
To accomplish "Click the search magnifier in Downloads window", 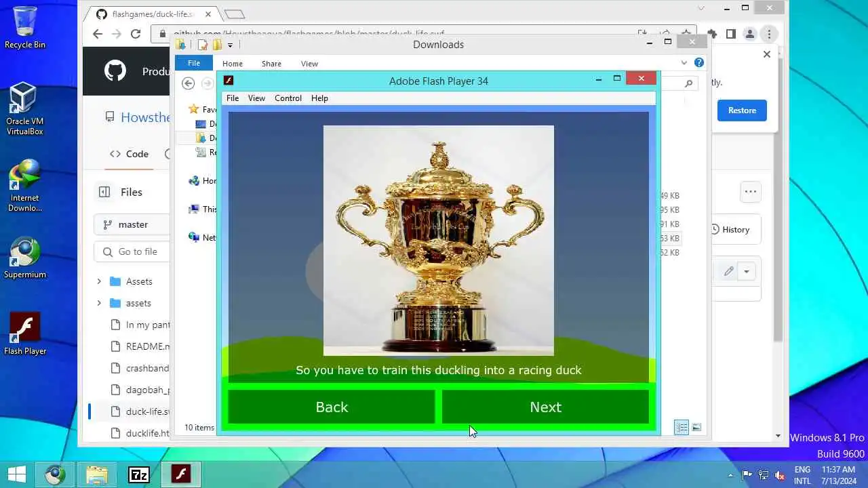I will point(688,83).
